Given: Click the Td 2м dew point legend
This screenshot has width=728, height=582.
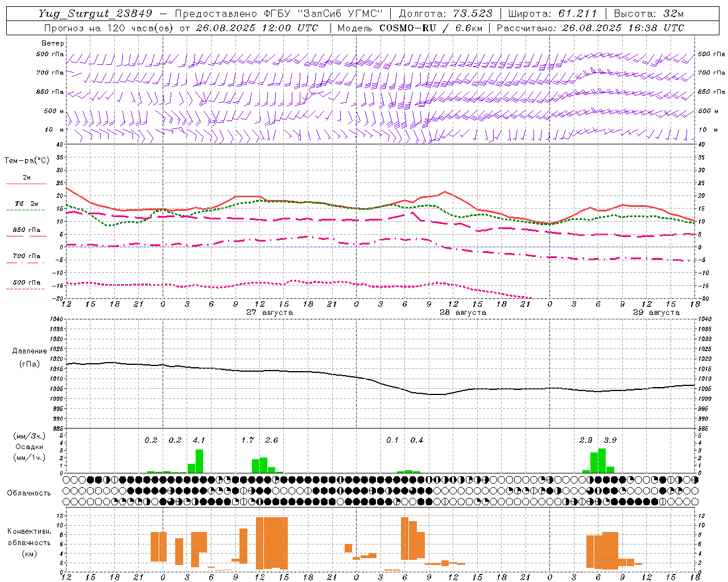Looking at the screenshot, I should pos(27,206).
